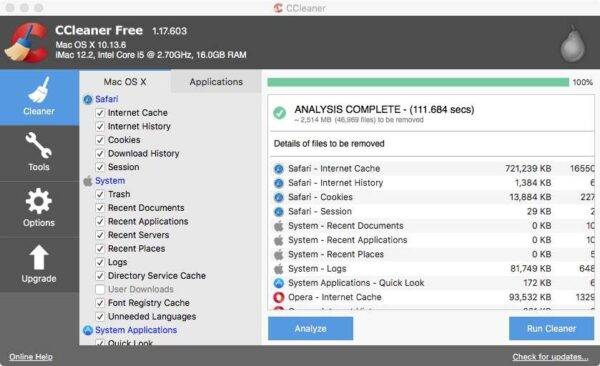Screen dimensions: 600x366
Task: Click the 93,532 KB size value
Action: 530,297
